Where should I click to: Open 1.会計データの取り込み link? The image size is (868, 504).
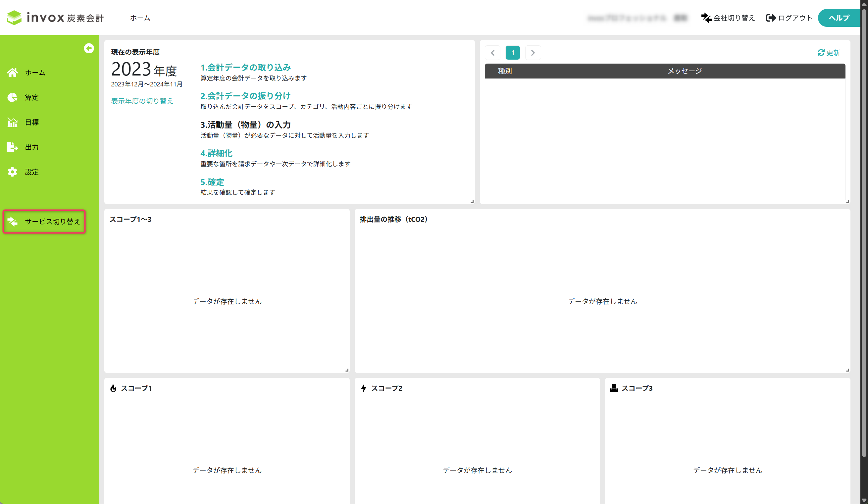pyautogui.click(x=246, y=67)
